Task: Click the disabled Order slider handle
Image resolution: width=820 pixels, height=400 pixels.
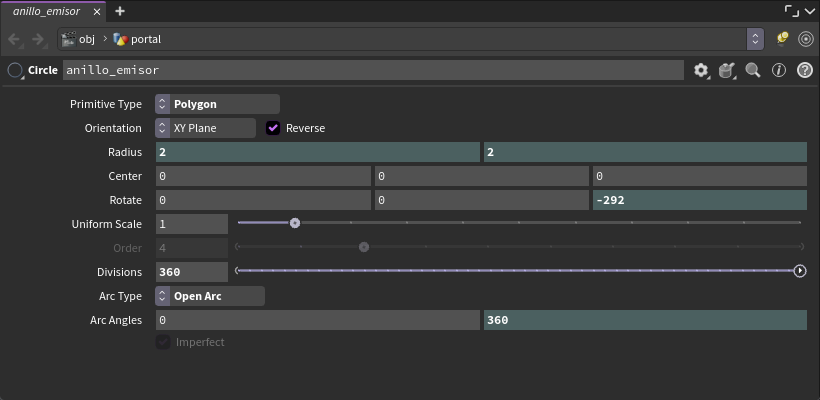Action: pyautogui.click(x=364, y=247)
